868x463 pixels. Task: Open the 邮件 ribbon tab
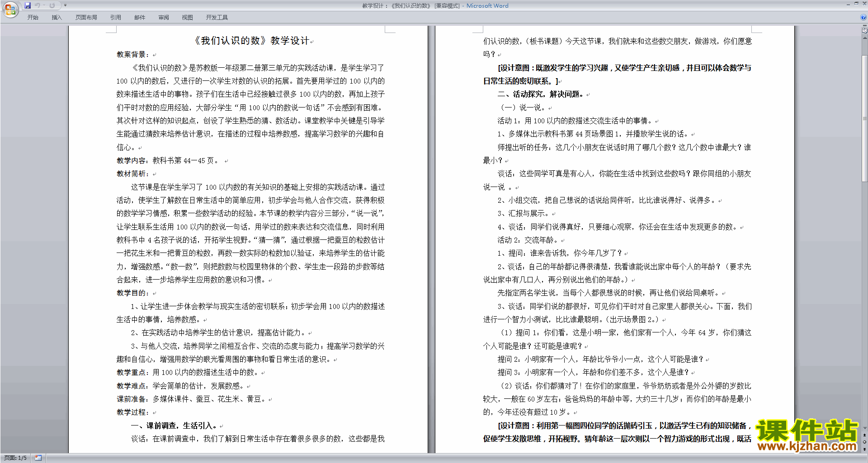click(x=140, y=17)
